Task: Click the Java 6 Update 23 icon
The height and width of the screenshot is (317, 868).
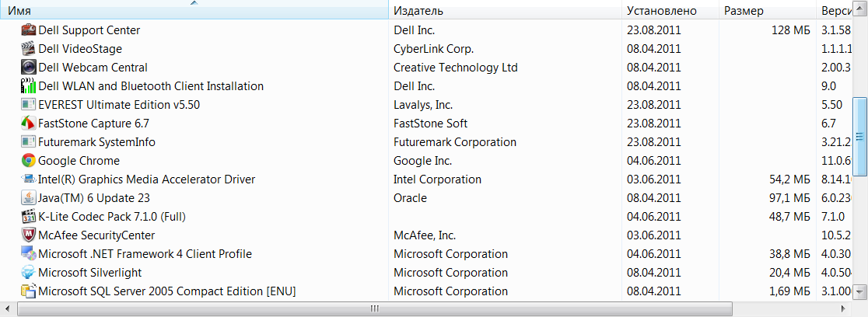Action: tap(29, 198)
